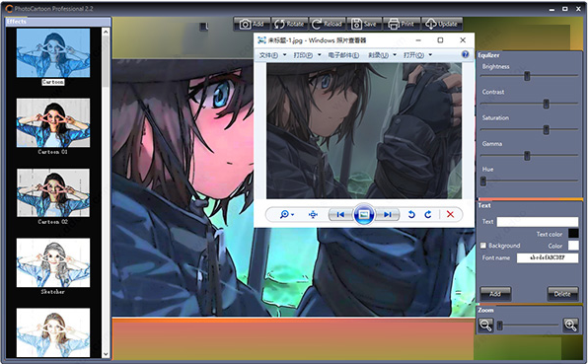The image size is (588, 364).
Task: Open the 打开(O) menu in Photo Viewer
Action: [x=413, y=55]
